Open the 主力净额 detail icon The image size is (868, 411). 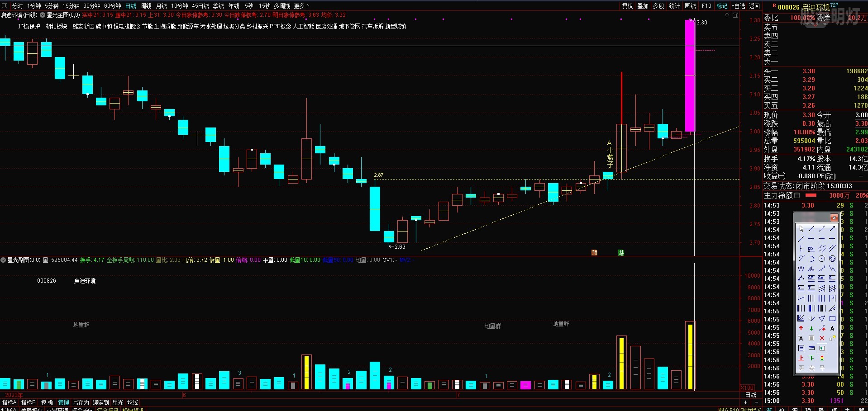[797, 195]
